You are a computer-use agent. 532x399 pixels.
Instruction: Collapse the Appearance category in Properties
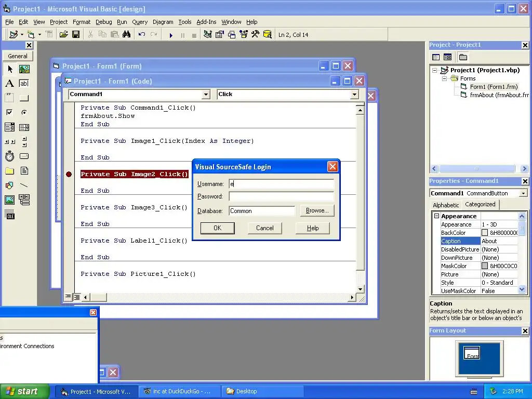click(436, 216)
